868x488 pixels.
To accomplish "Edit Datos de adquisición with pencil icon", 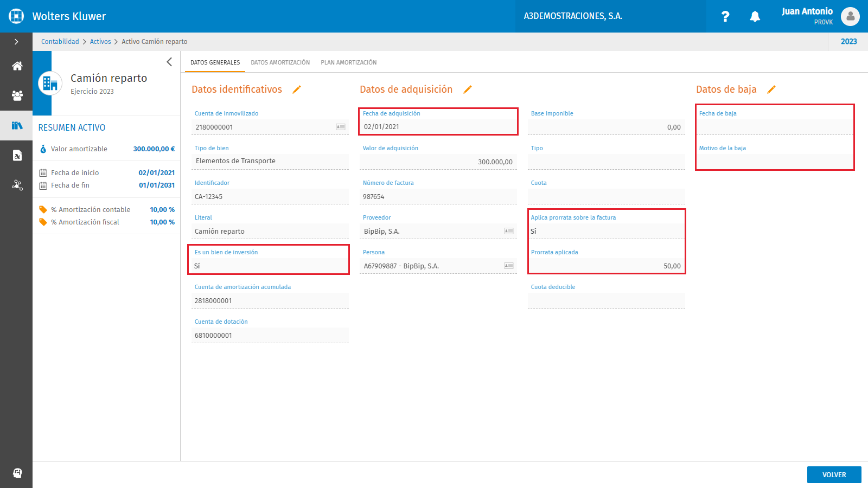I will point(468,89).
